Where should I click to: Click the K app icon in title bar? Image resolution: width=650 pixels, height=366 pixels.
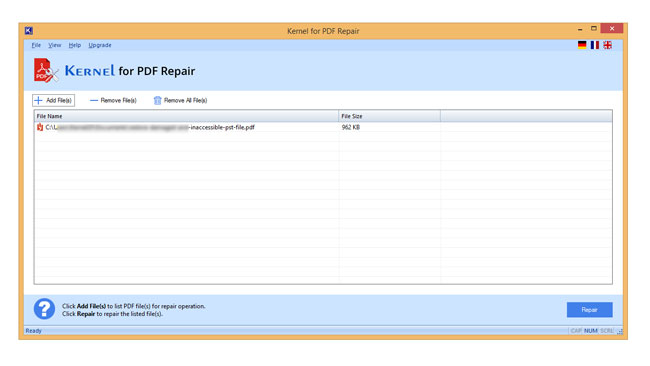point(29,31)
